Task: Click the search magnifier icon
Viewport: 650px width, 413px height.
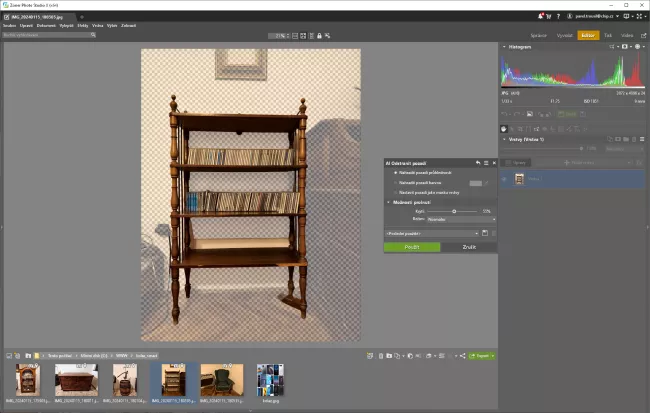Action: click(93, 35)
